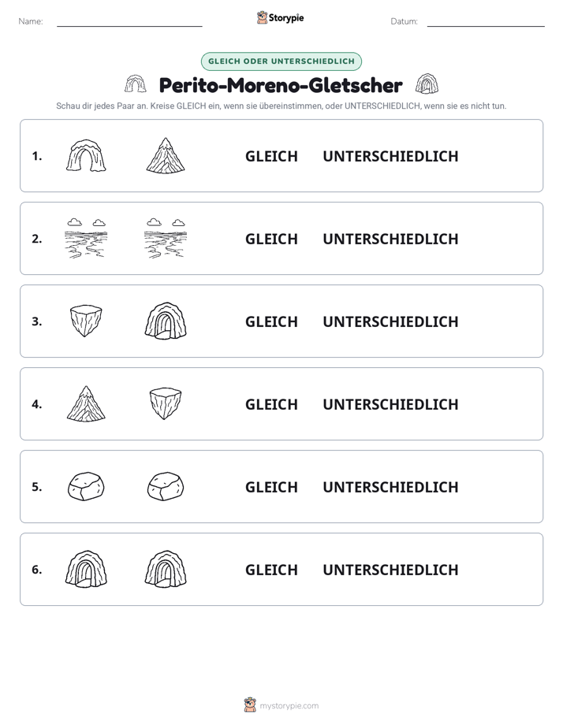Click the ice arch icon in row 1
Screen dimensions: 563x728
(x=86, y=156)
